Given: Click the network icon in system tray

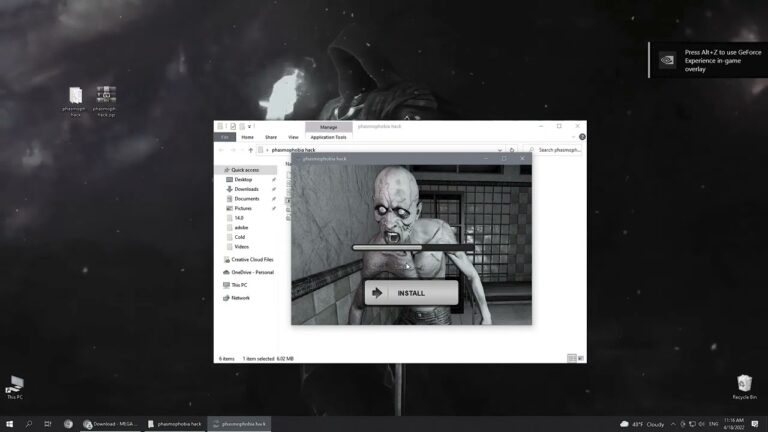Looking at the screenshot, I should (x=692, y=424).
